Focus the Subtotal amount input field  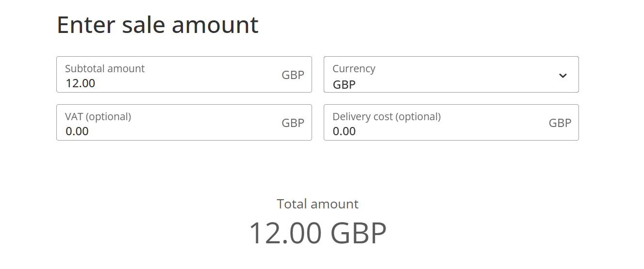[170, 83]
